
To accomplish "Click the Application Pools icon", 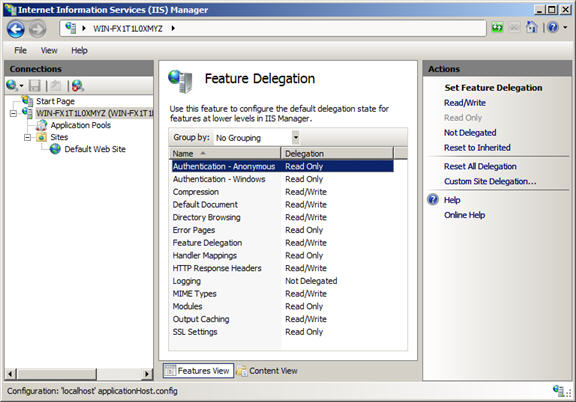I will [42, 125].
